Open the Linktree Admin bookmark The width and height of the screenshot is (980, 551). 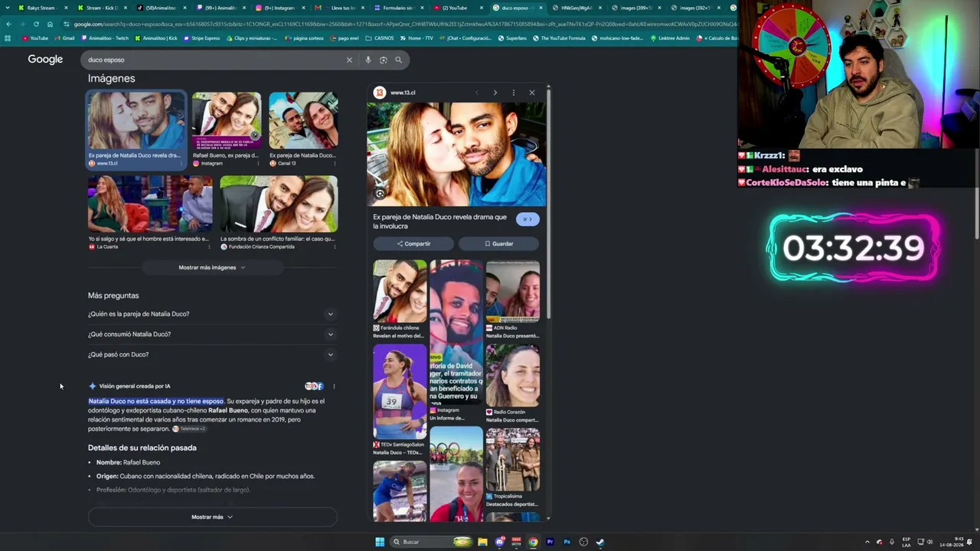click(670, 37)
